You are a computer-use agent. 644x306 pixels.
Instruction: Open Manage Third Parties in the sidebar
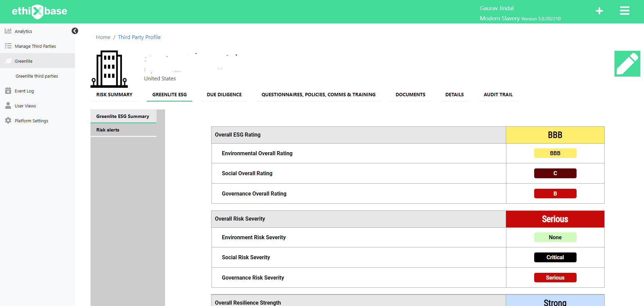(x=35, y=46)
